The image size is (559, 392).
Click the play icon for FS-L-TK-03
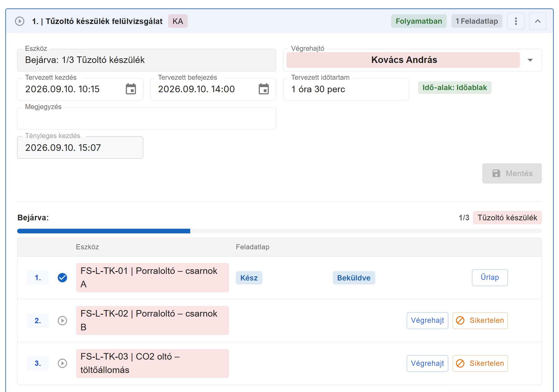(x=62, y=363)
